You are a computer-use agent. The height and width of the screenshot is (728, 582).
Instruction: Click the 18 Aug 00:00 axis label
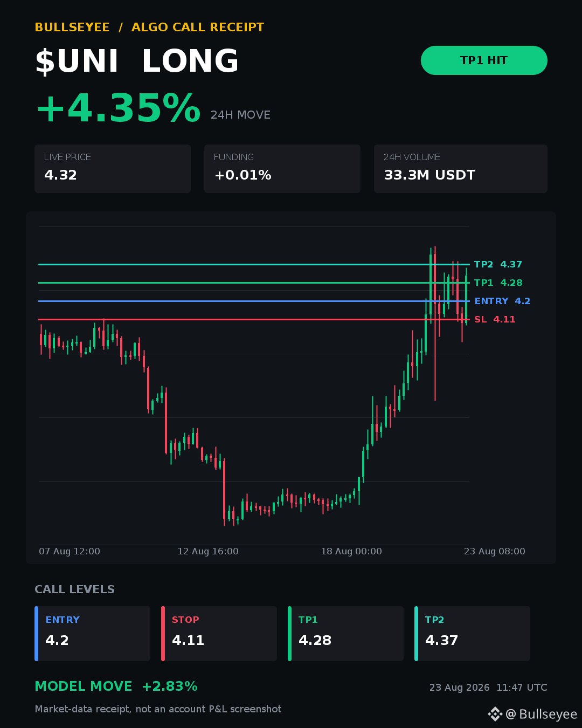pyautogui.click(x=351, y=551)
